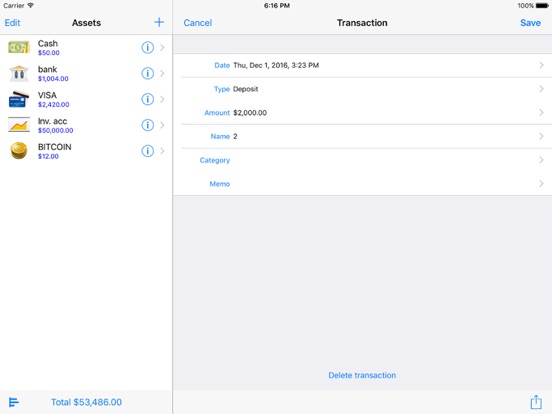This screenshot has width=552, height=414.
Task: Tap Wi-Fi icon in status bar
Action: [31, 5]
